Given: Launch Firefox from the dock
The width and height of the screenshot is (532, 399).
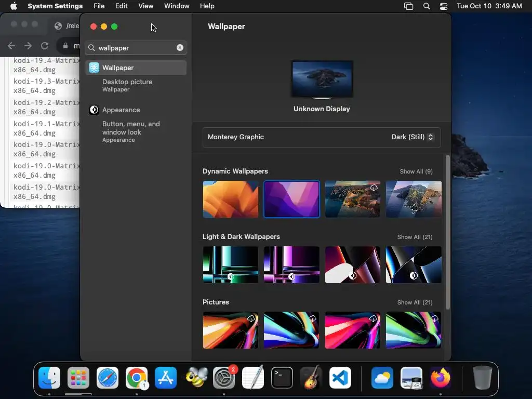Looking at the screenshot, I should point(441,378).
